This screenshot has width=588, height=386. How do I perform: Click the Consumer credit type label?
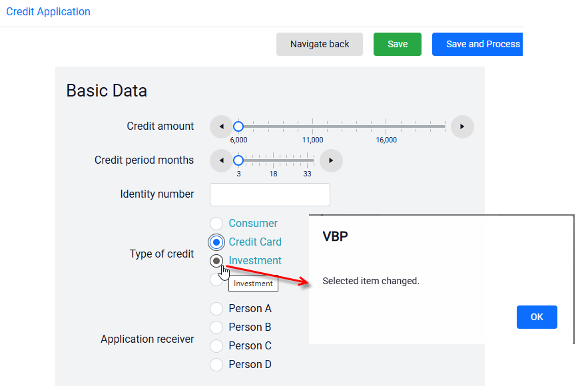[253, 224]
